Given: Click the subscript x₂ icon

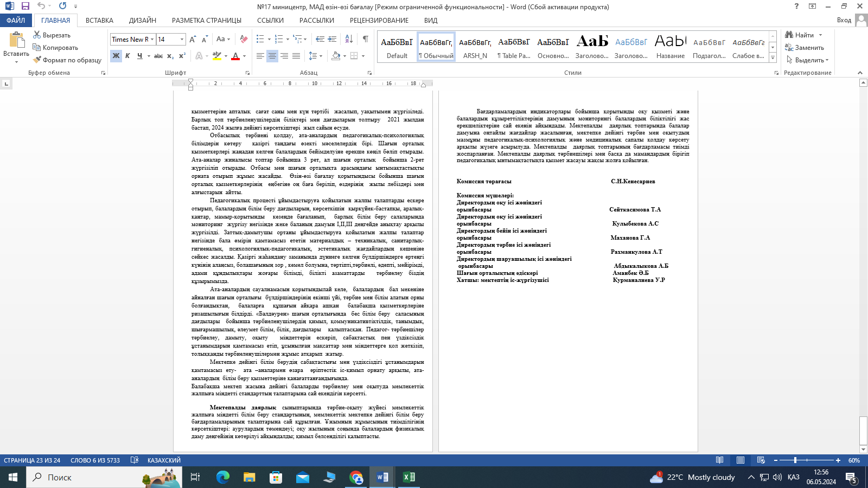Looking at the screenshot, I should tap(170, 56).
